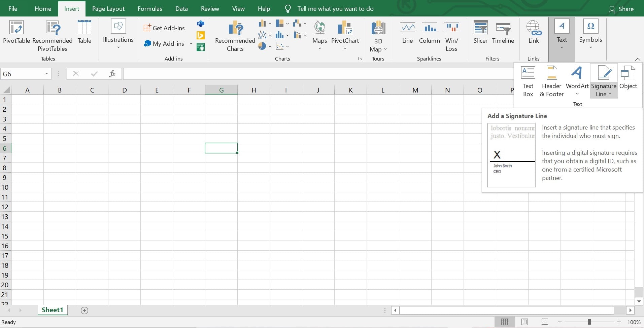644x328 pixels.
Task: Switch to the Page Layout tab
Action: tap(108, 8)
